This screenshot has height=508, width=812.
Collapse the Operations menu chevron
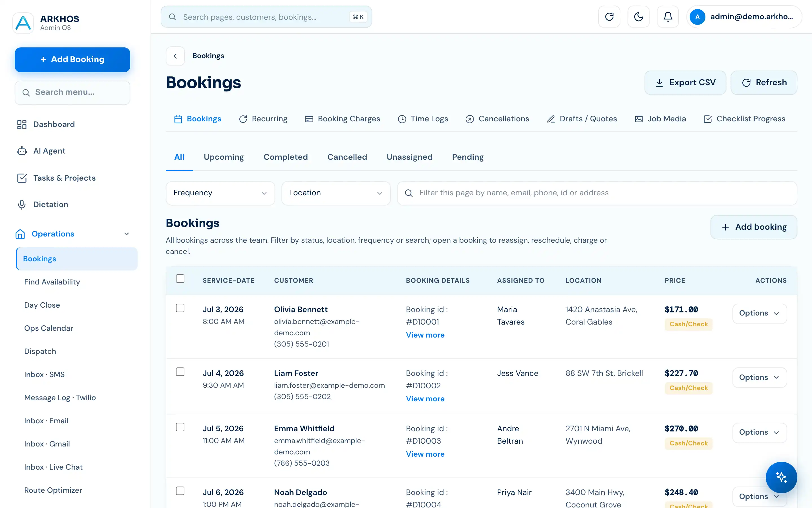click(127, 234)
